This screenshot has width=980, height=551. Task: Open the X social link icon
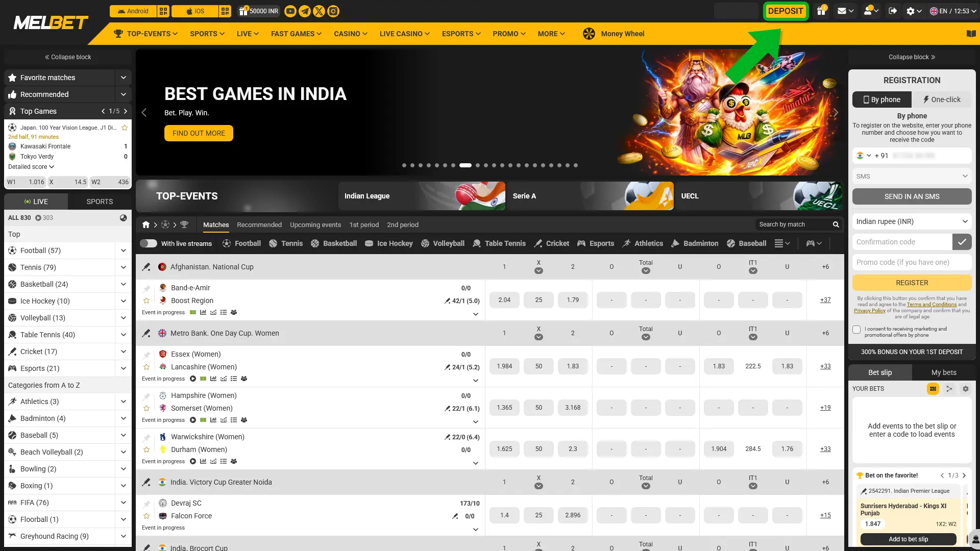pos(319,11)
